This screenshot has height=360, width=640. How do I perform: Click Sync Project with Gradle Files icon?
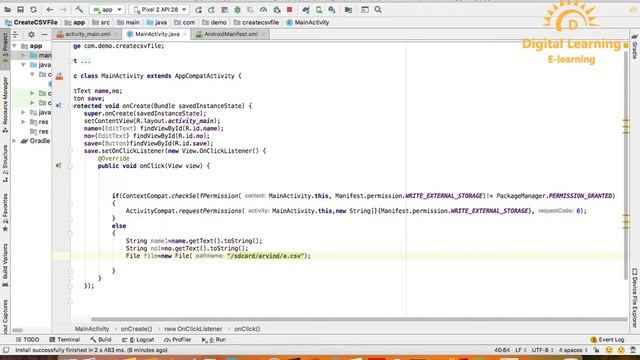pos(306,9)
